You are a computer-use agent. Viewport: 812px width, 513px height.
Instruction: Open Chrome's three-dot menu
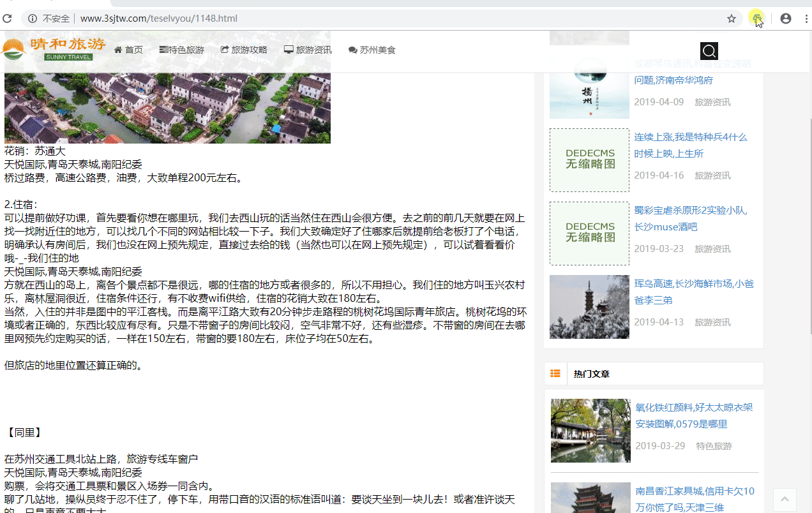pos(806,19)
